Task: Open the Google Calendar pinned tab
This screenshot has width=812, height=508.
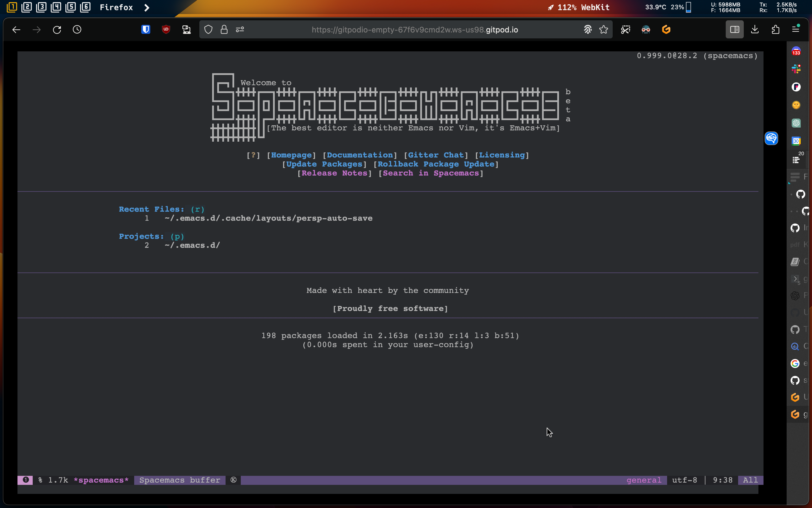Action: coord(796,141)
